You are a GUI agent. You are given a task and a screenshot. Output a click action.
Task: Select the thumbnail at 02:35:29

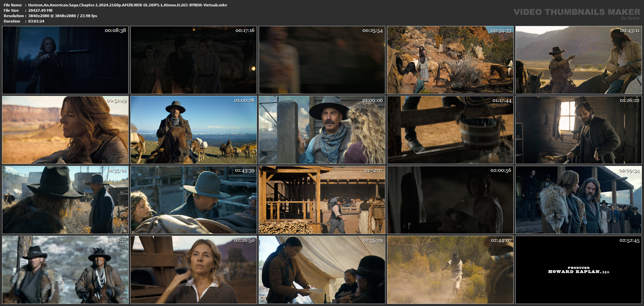tap(322, 270)
